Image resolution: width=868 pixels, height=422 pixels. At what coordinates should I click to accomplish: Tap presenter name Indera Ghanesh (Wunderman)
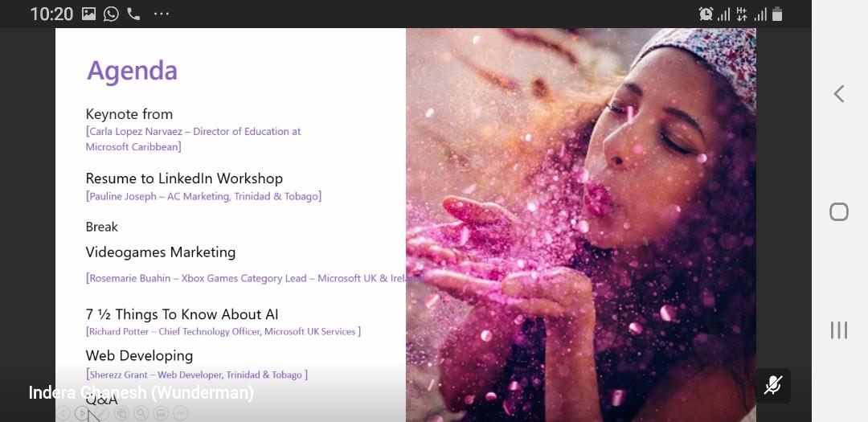pos(141,392)
